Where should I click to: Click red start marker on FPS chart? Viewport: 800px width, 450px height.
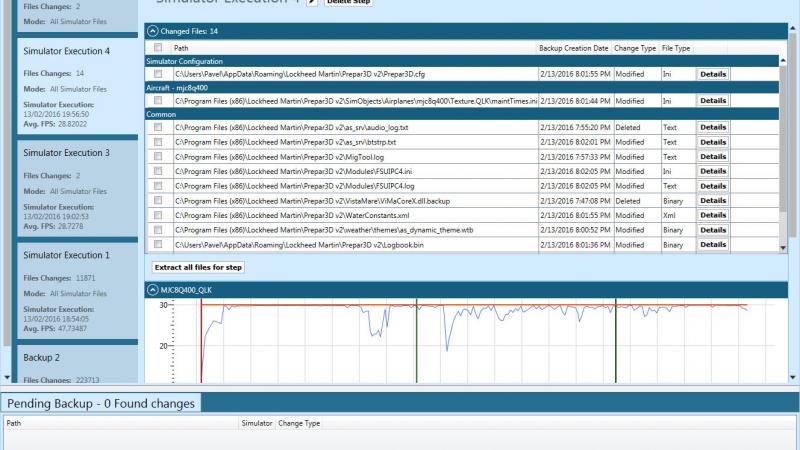click(201, 341)
